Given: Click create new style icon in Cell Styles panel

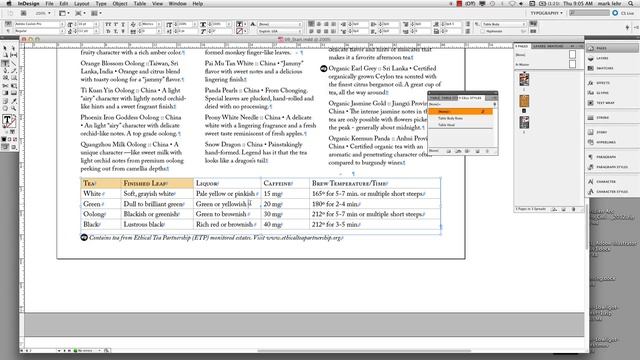Looking at the screenshot, I should pos(477,151).
